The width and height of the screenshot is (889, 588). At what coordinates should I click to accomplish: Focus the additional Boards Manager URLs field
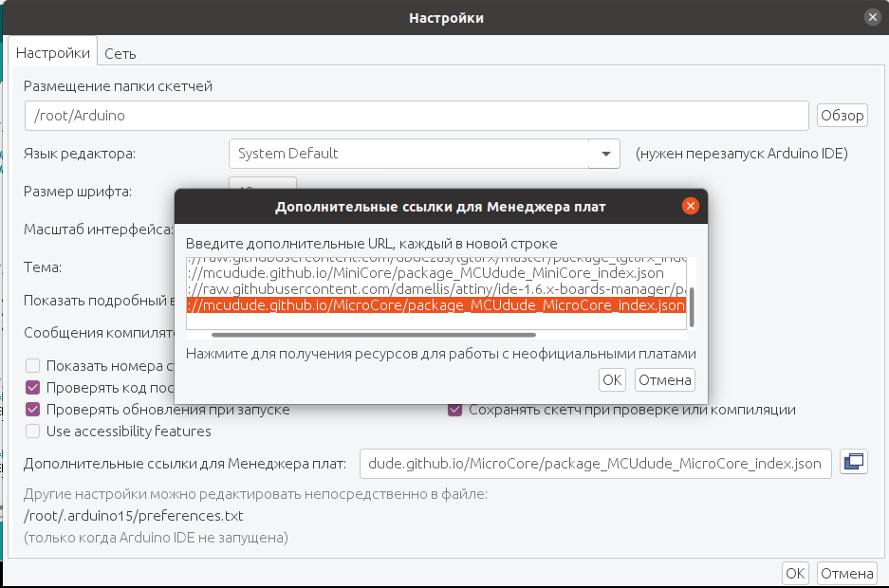(x=595, y=464)
